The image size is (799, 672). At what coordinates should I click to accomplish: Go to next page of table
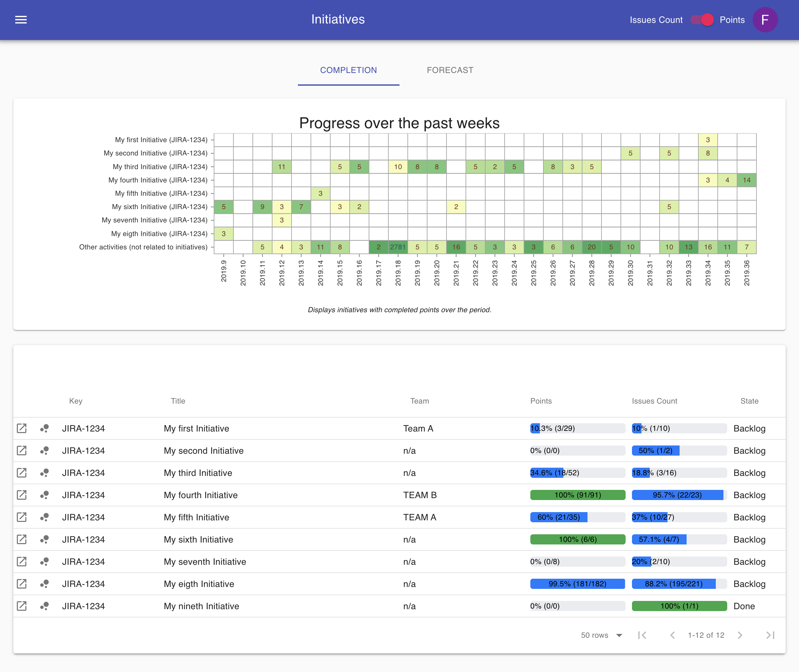tap(740, 635)
